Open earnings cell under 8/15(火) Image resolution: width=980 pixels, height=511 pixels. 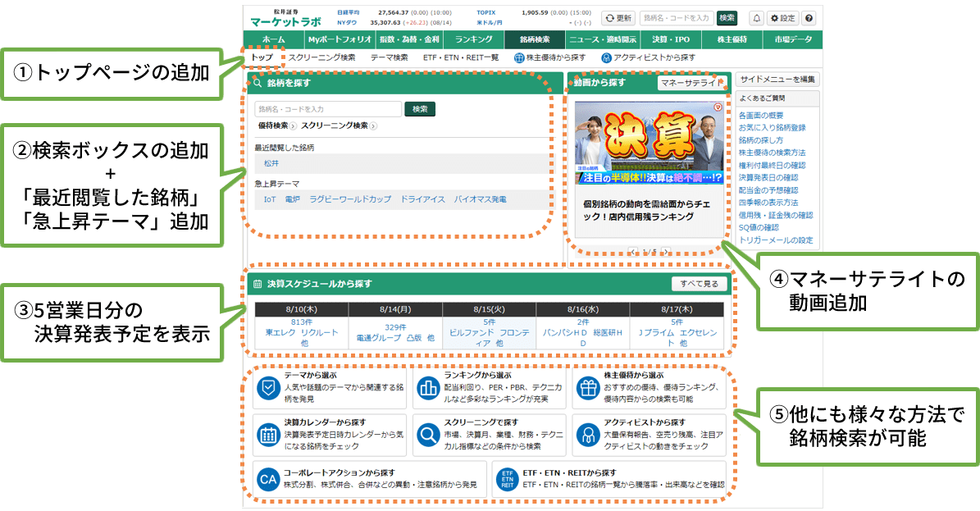coord(490,333)
